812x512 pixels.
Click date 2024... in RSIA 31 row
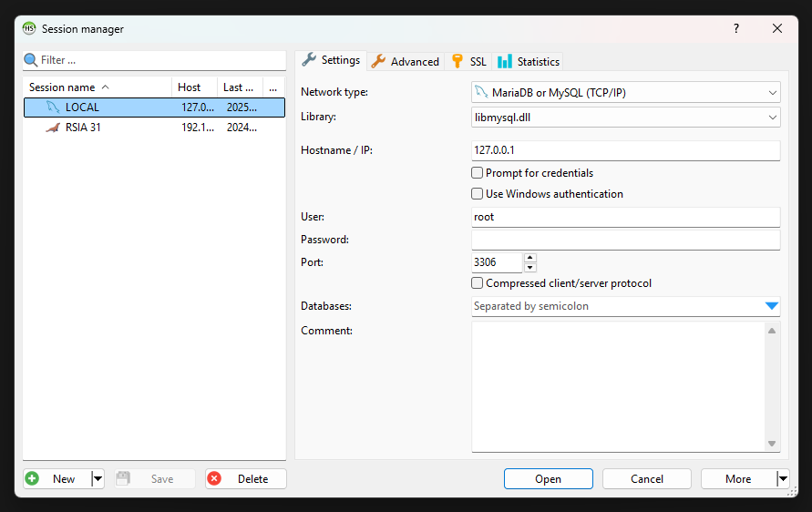242,128
